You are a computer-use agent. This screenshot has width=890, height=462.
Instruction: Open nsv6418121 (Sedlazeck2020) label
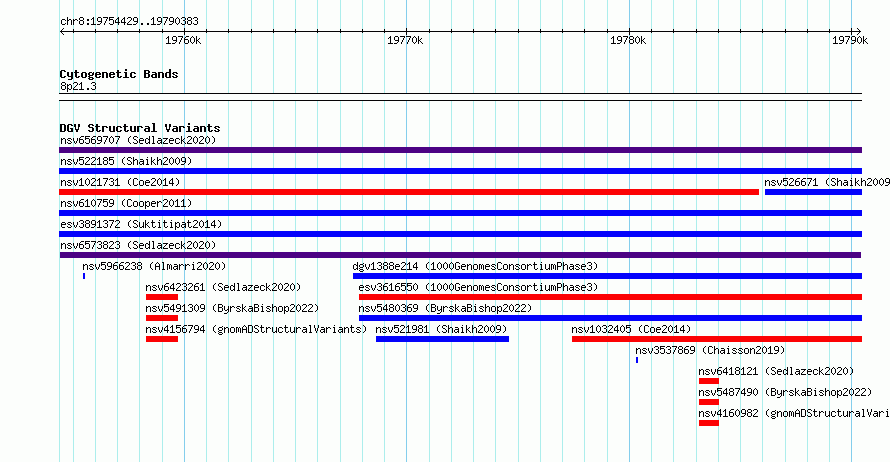pyautogui.click(x=776, y=371)
